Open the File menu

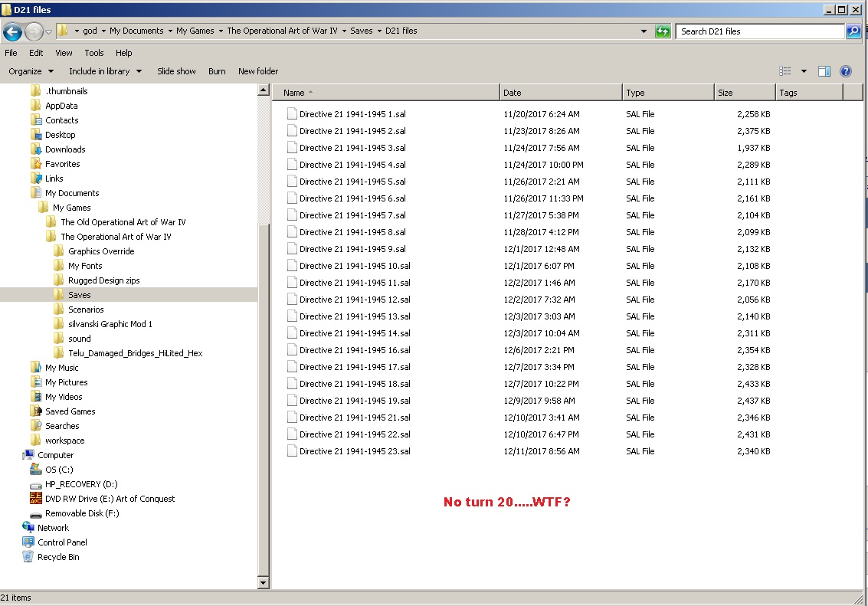[x=11, y=53]
